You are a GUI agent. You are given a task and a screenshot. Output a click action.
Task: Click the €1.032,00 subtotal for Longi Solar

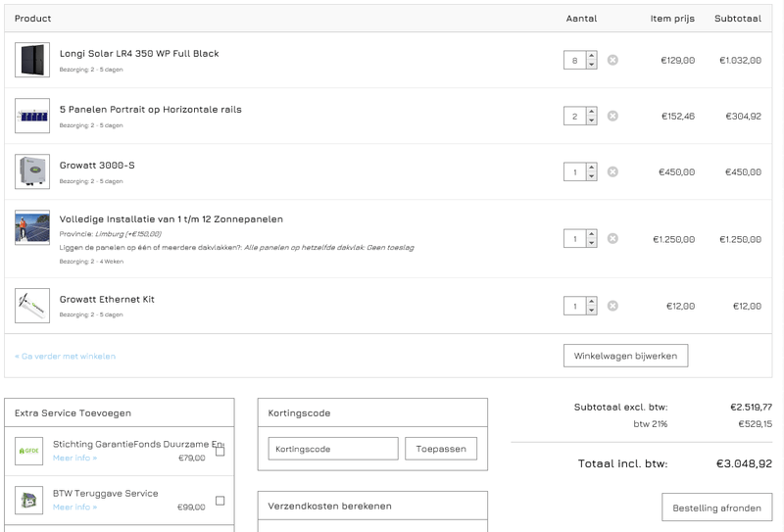coord(741,61)
